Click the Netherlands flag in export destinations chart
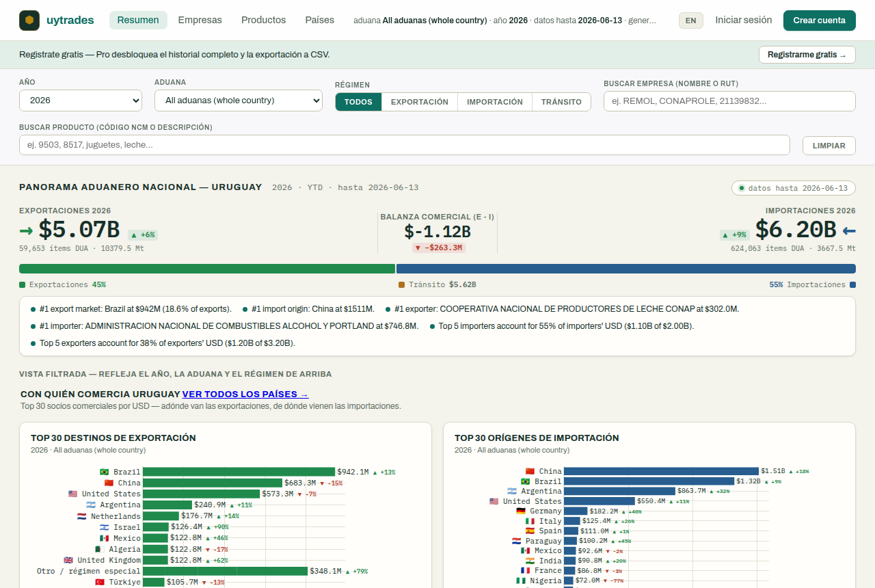 (81, 516)
